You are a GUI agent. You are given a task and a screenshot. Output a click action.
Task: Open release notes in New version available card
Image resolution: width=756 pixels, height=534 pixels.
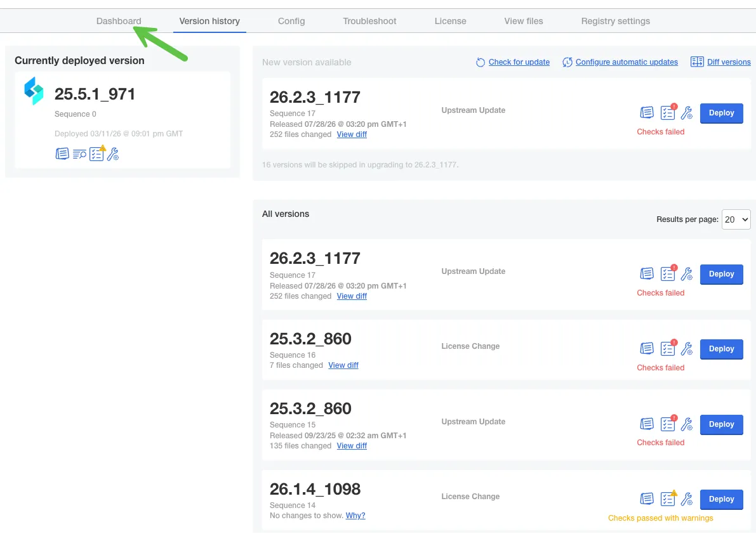pos(647,113)
